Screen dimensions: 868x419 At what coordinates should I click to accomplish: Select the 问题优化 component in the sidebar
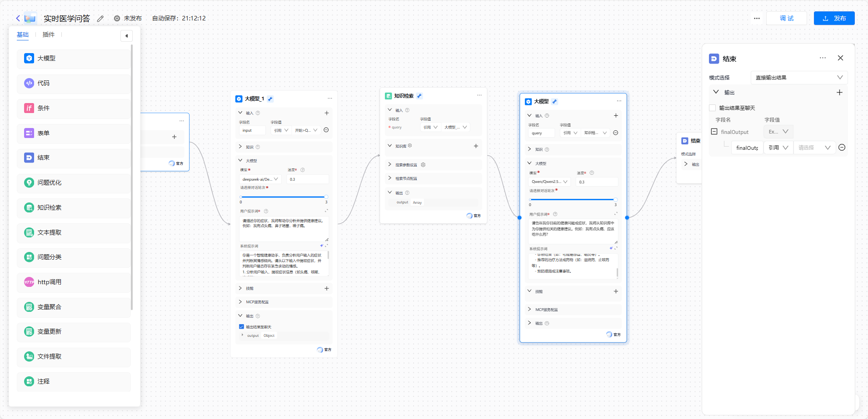(x=74, y=182)
